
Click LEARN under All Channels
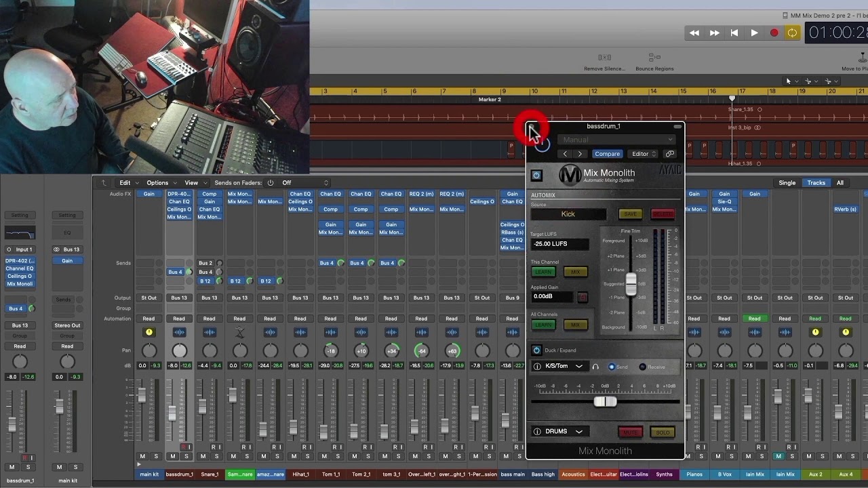pos(543,325)
